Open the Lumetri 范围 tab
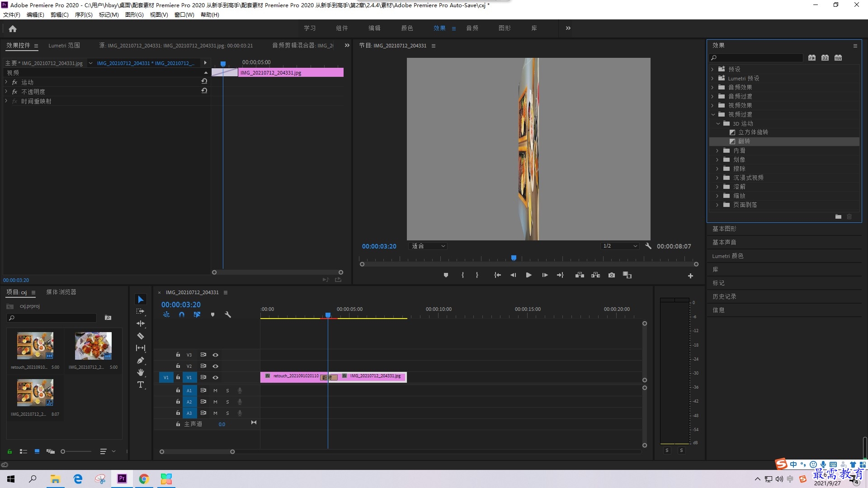The image size is (868, 488). [64, 46]
